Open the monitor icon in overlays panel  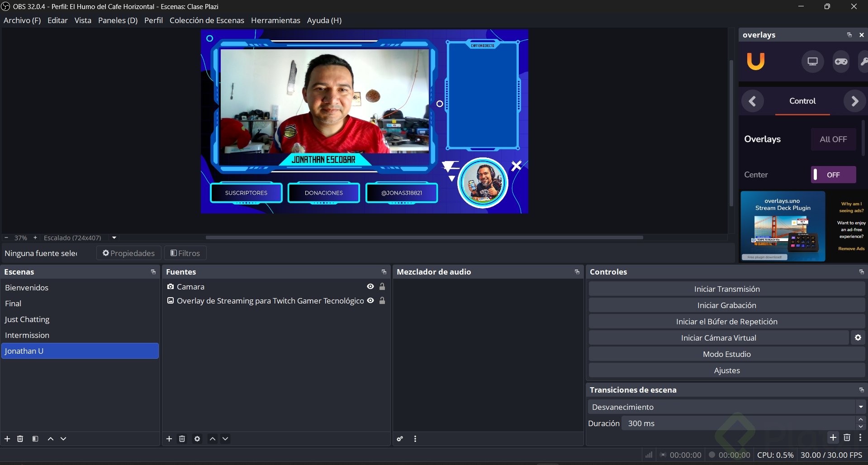pyautogui.click(x=813, y=62)
